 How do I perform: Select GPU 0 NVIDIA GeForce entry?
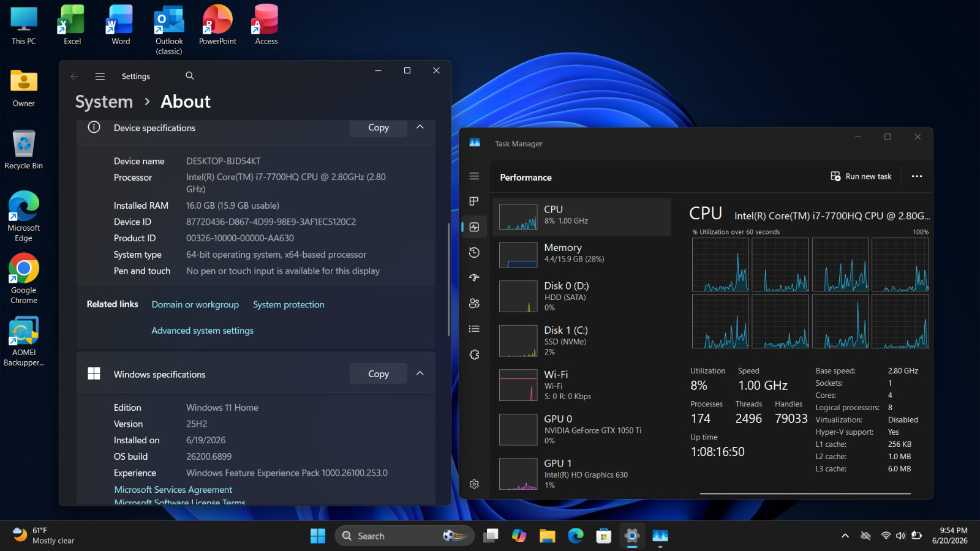[582, 429]
